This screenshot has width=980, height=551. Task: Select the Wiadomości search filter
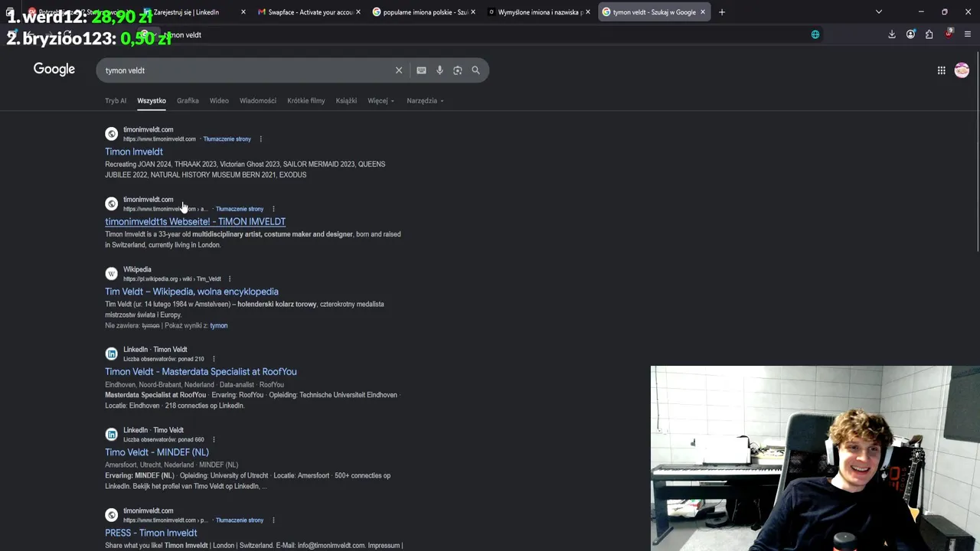pyautogui.click(x=258, y=101)
